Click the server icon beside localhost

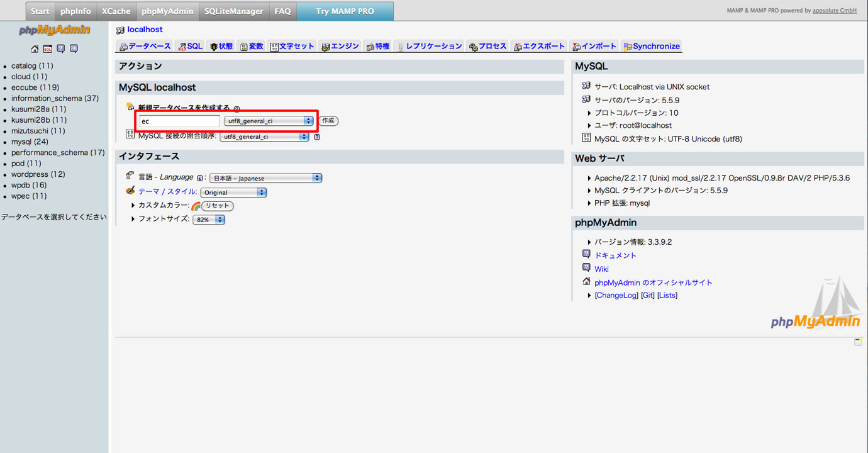120,30
